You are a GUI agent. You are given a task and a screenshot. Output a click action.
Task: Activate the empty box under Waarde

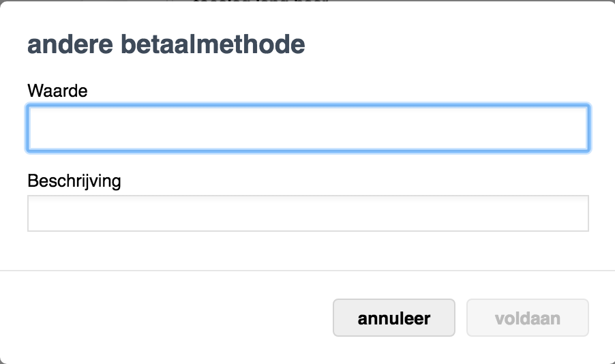(x=307, y=128)
